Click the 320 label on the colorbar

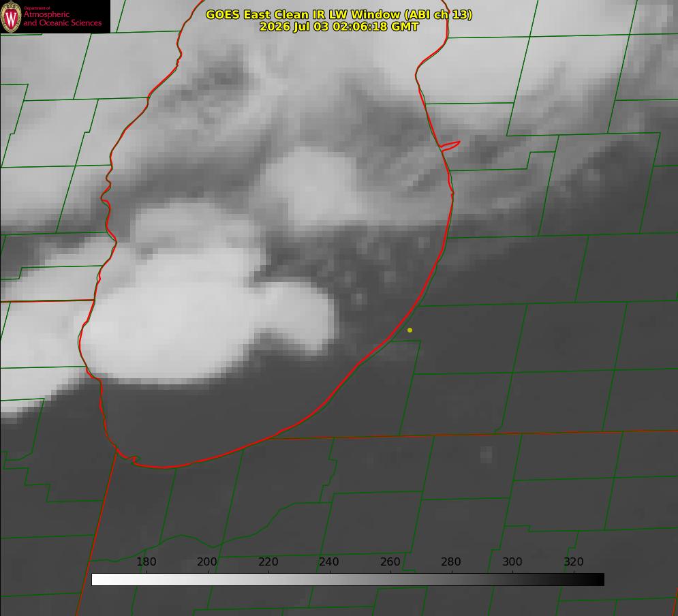point(574,561)
